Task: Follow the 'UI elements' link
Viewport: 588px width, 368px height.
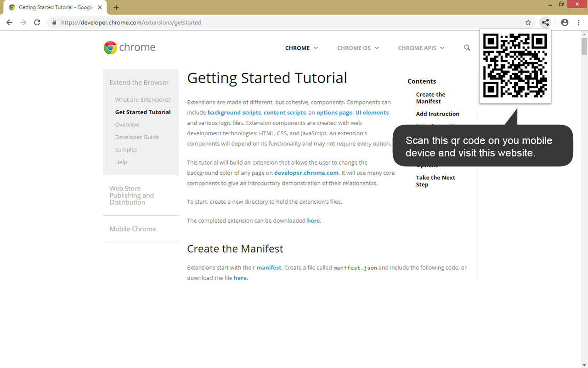Action: click(x=372, y=112)
